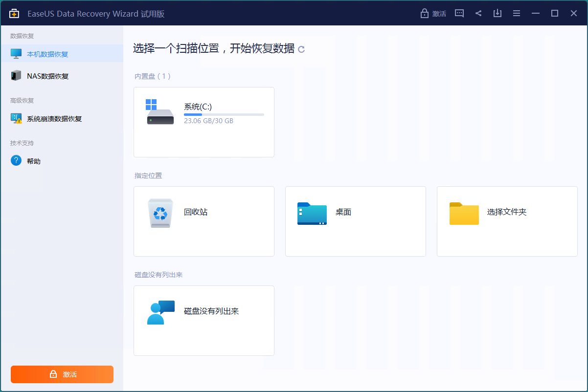This screenshot has width=588, height=392.
Task: Click the 激活 lock link in title bar
Action: [x=433, y=13]
